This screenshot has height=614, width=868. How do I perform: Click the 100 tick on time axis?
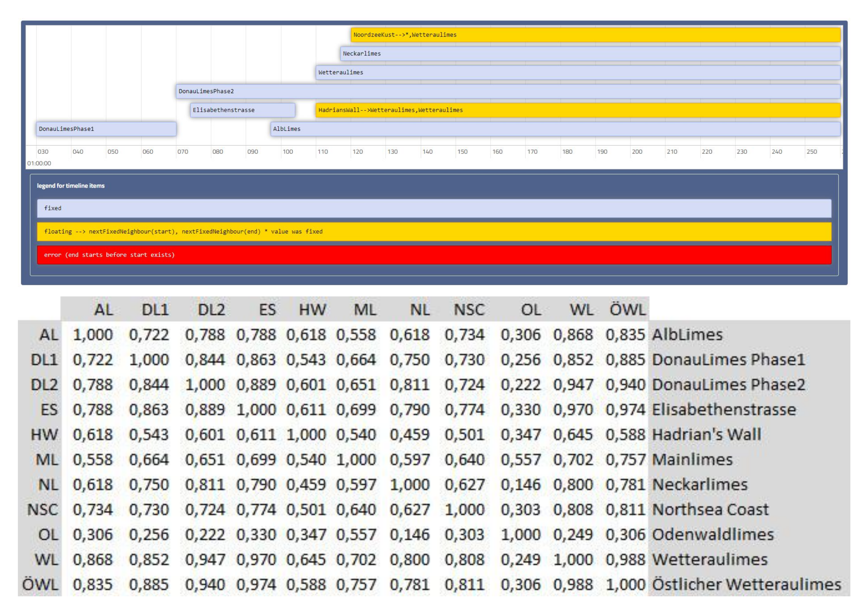tap(288, 152)
